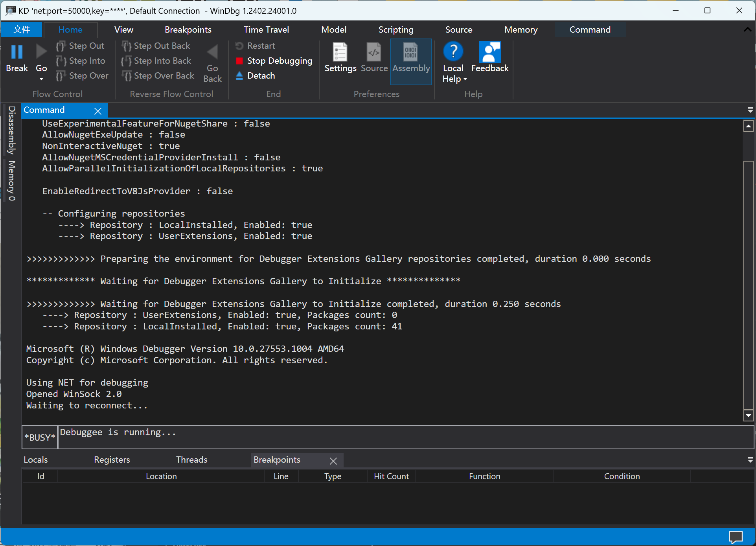Click Step Into in Flow Control
Image resolution: width=756 pixels, height=546 pixels.
click(x=81, y=61)
